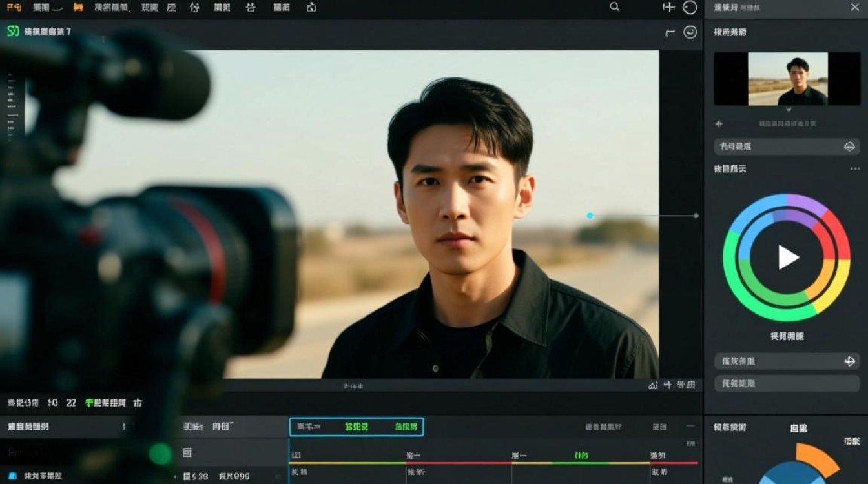Expand the chevron beneath the preview thumbnail

pos(789,110)
